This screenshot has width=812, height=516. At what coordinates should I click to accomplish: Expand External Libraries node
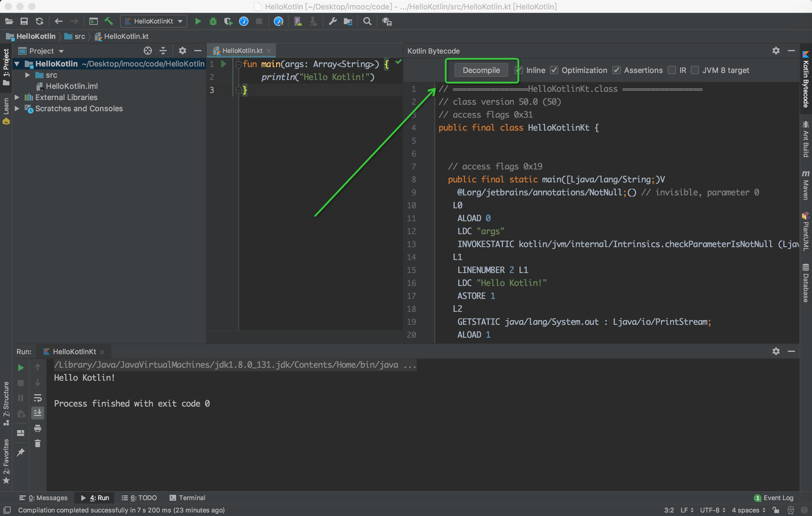(x=16, y=97)
